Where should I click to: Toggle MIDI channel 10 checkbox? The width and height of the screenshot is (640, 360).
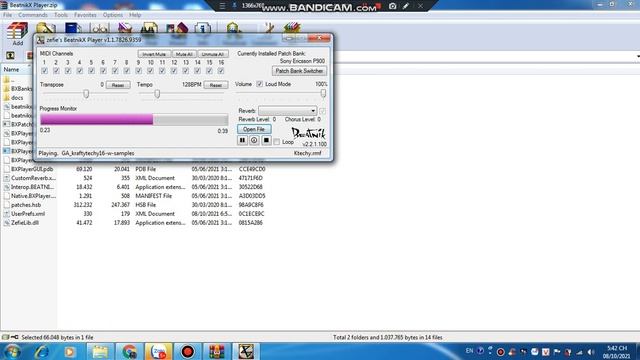tap(150, 71)
